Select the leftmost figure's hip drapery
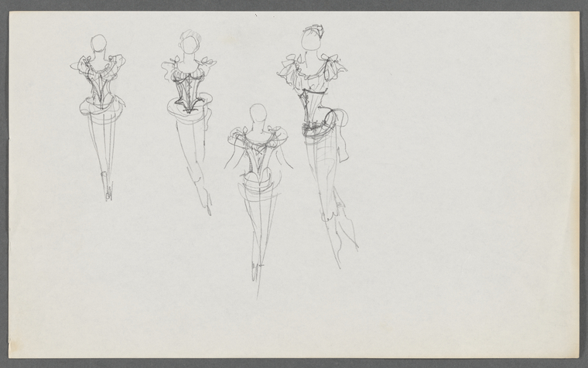The width and height of the screenshot is (588, 368). point(101,110)
